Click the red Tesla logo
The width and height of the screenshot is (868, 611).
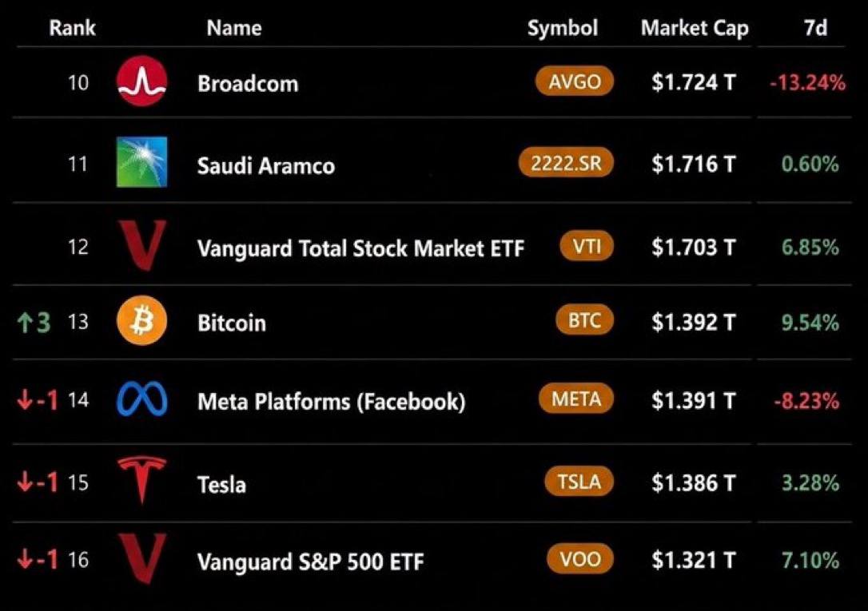(142, 480)
